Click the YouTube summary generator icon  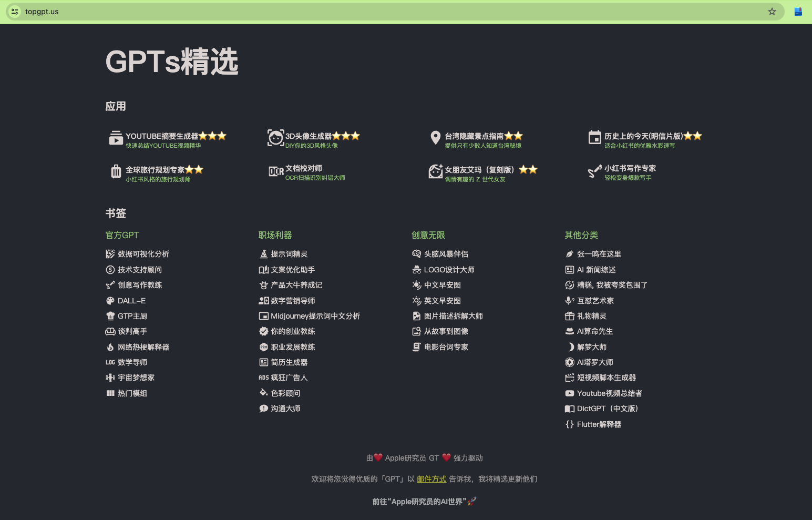tap(116, 138)
